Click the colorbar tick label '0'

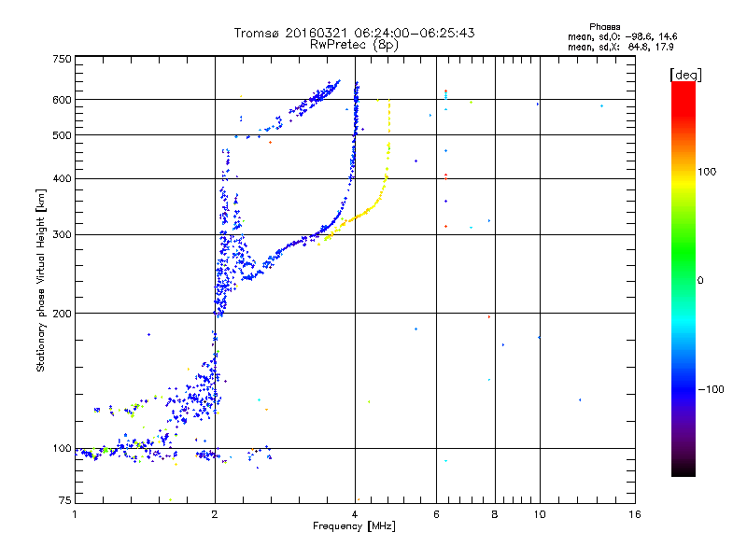point(700,281)
